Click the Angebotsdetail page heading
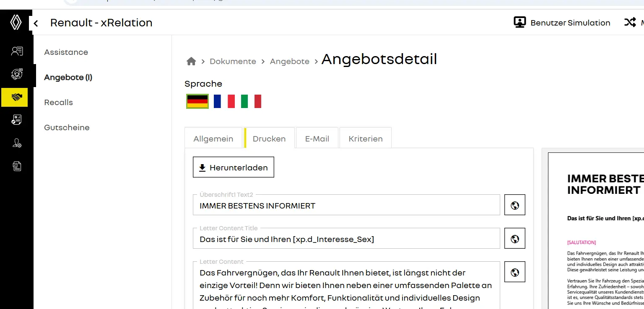The image size is (644, 309). 379,59
